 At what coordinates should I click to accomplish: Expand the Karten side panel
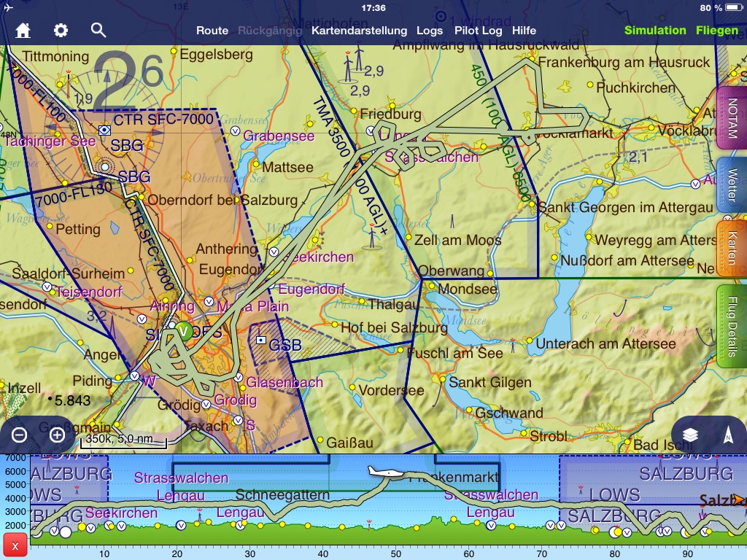[732, 249]
